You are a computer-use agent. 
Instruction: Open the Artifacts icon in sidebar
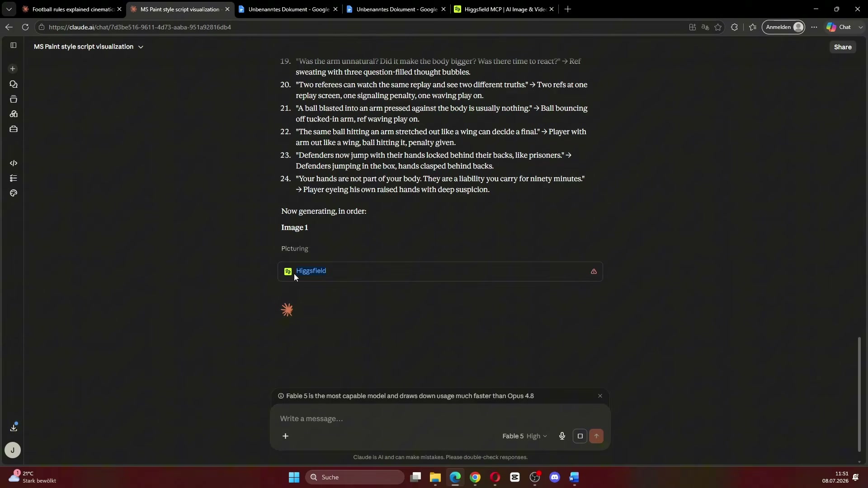click(13, 114)
